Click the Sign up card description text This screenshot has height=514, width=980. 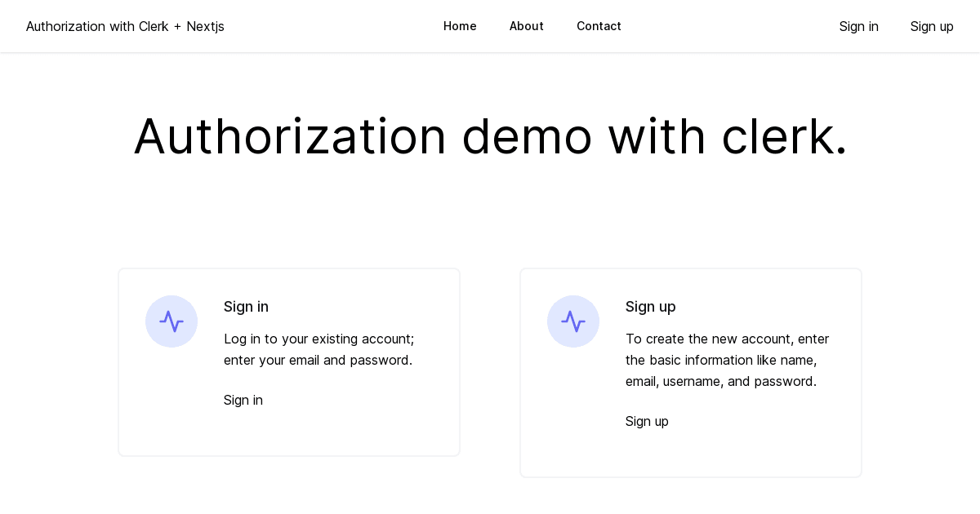point(727,360)
